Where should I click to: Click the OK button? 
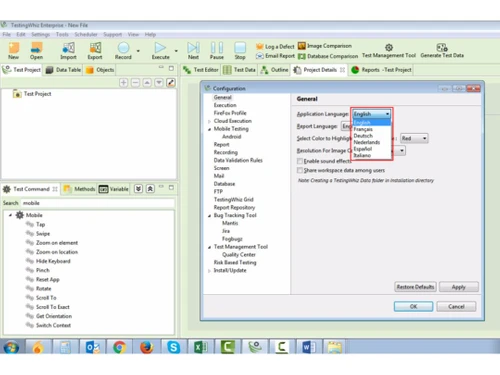point(413,306)
